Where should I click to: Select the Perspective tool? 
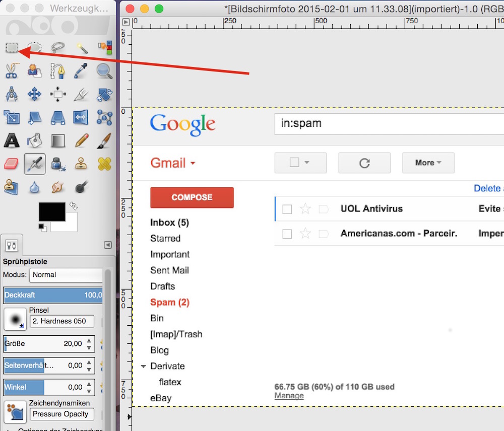[58, 117]
